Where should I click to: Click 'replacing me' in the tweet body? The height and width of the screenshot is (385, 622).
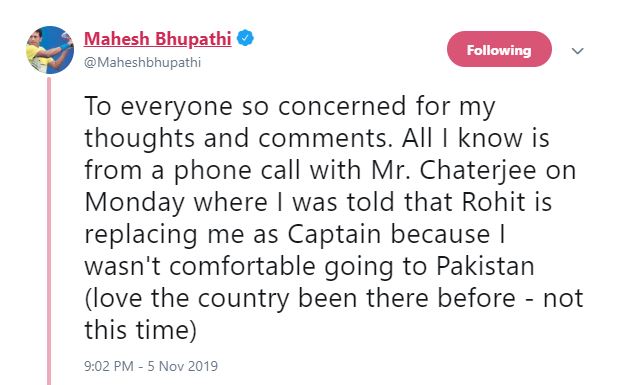[164, 235]
